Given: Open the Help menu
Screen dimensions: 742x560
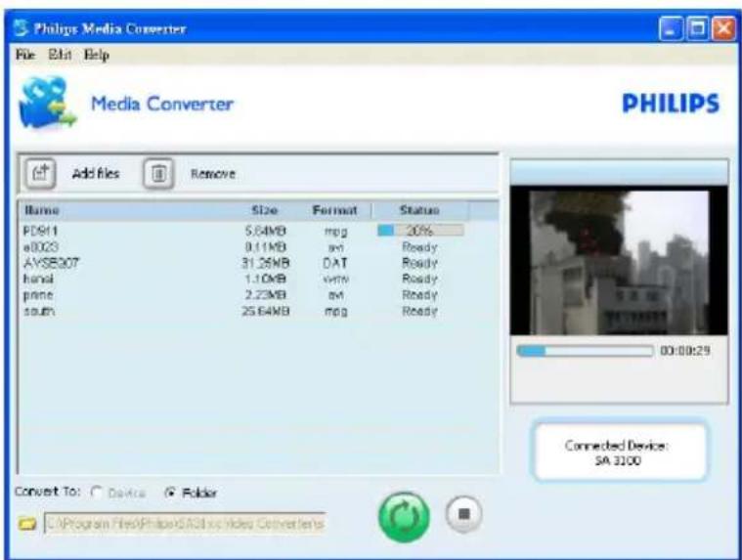Looking at the screenshot, I should point(97,55).
